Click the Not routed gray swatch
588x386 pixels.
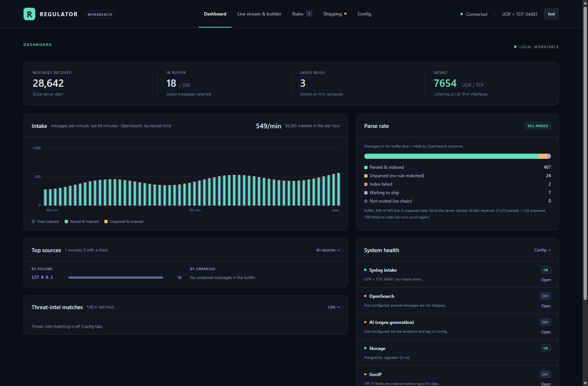pyautogui.click(x=366, y=201)
